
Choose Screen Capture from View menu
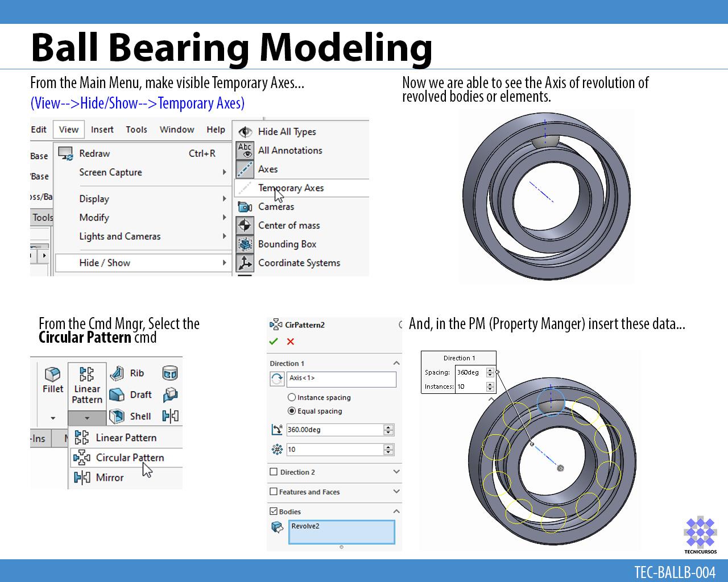[110, 172]
